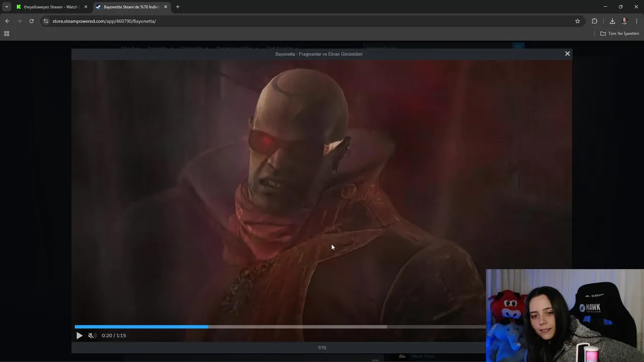View site information icon
The height and width of the screenshot is (362, 644).
[46, 21]
